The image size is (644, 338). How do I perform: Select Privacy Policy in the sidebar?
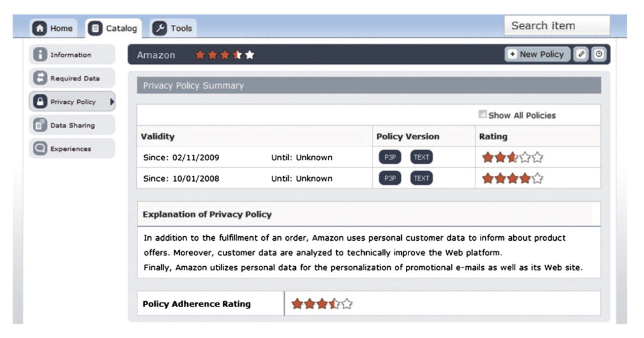click(72, 102)
